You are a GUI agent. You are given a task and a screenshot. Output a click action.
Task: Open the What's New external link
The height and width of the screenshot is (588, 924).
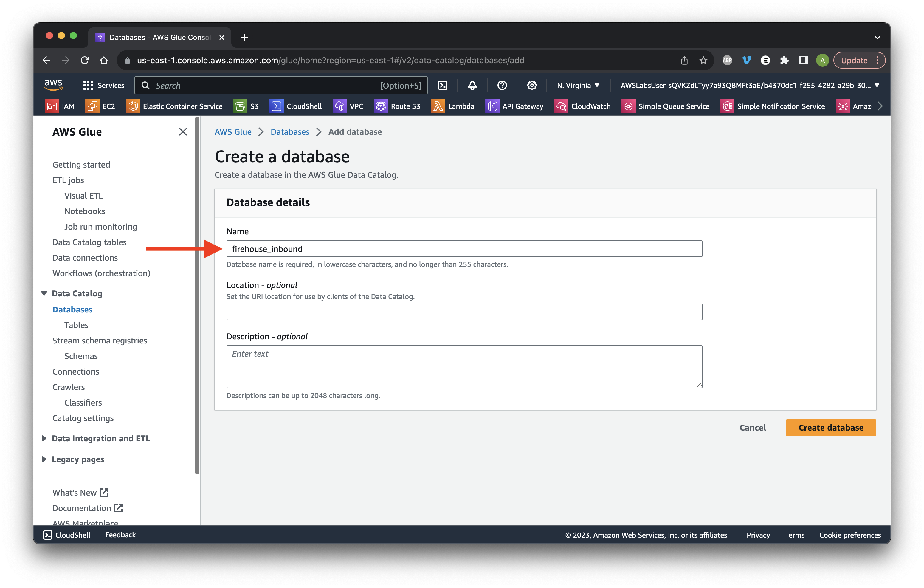80,492
